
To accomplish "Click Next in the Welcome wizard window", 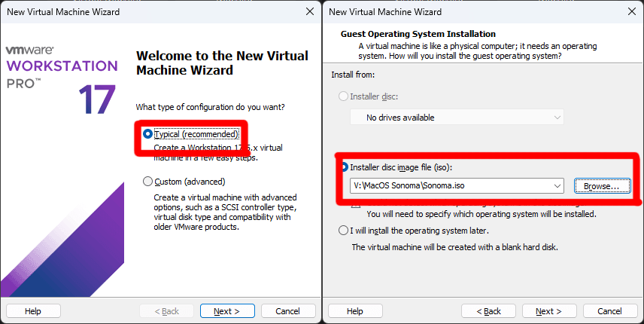I will [227, 311].
